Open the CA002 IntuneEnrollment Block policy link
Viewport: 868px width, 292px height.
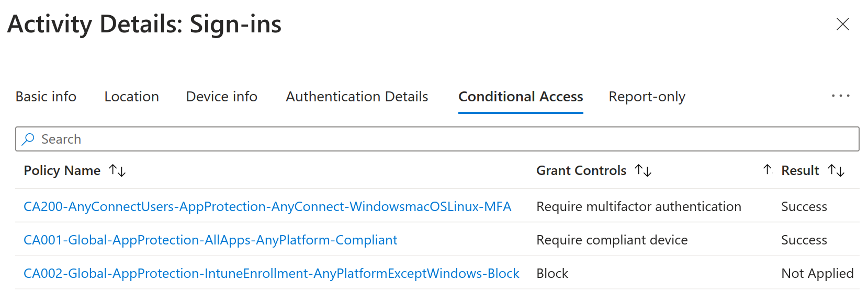pos(272,273)
